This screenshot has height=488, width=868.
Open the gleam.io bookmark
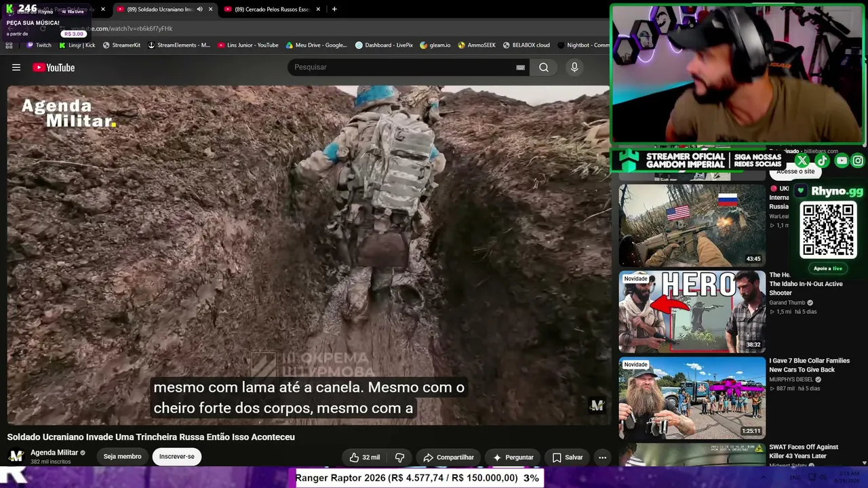pos(435,45)
